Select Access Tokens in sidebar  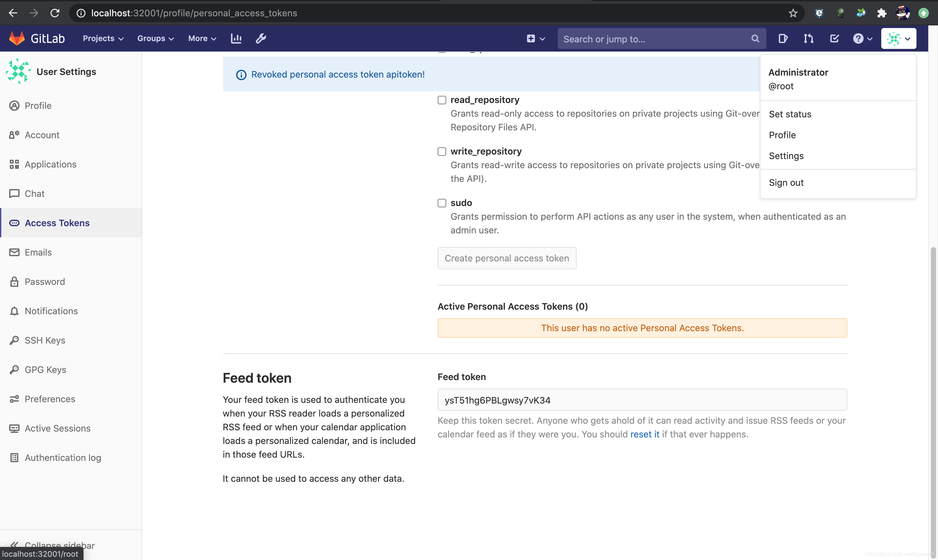pyautogui.click(x=71, y=223)
